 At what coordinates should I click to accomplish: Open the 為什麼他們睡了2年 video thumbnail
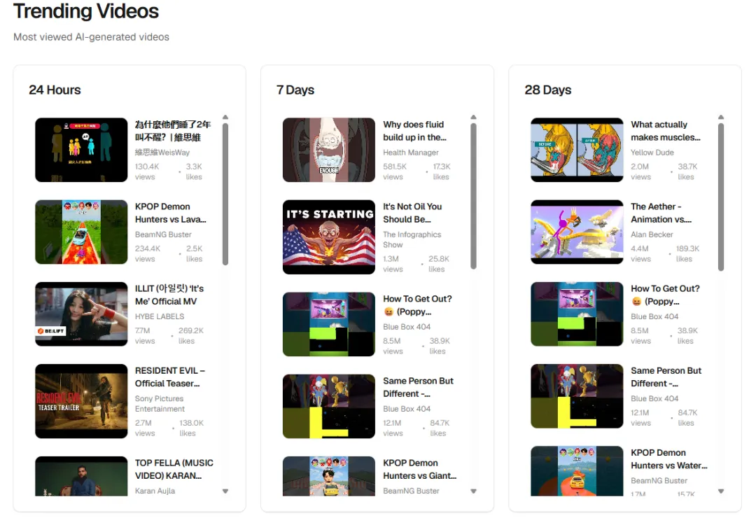click(81, 150)
